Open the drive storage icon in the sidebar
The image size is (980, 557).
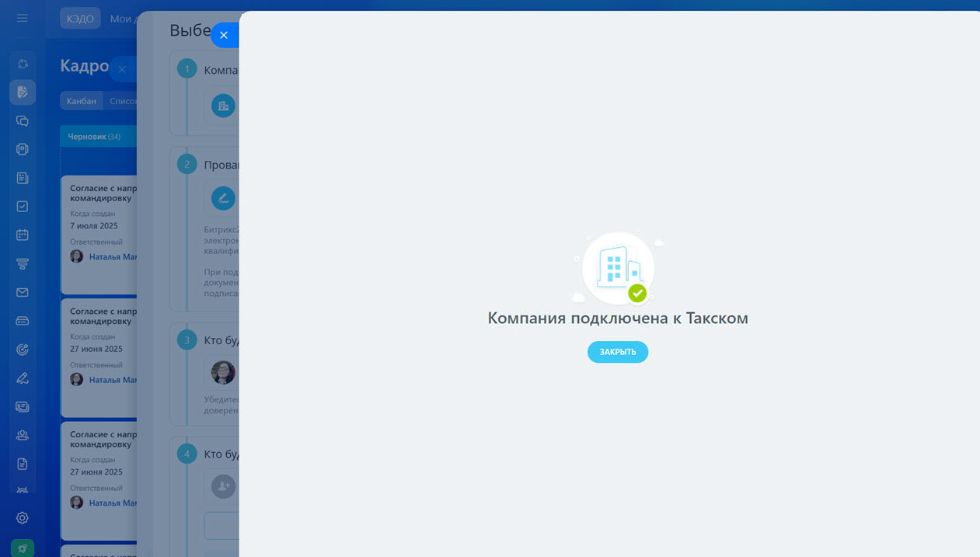23,321
